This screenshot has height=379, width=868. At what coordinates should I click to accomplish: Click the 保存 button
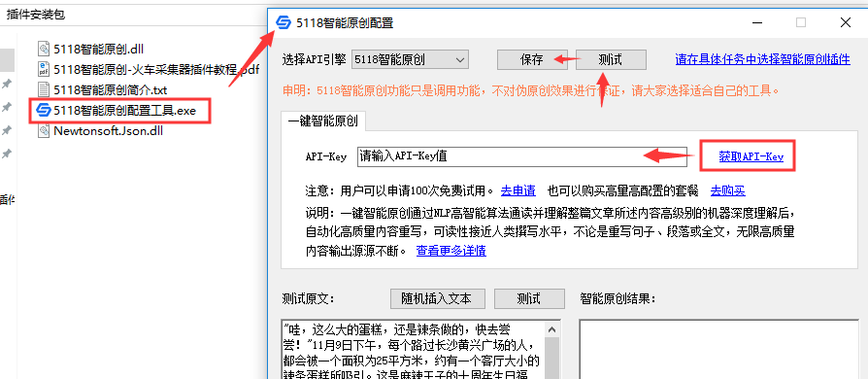(x=531, y=60)
